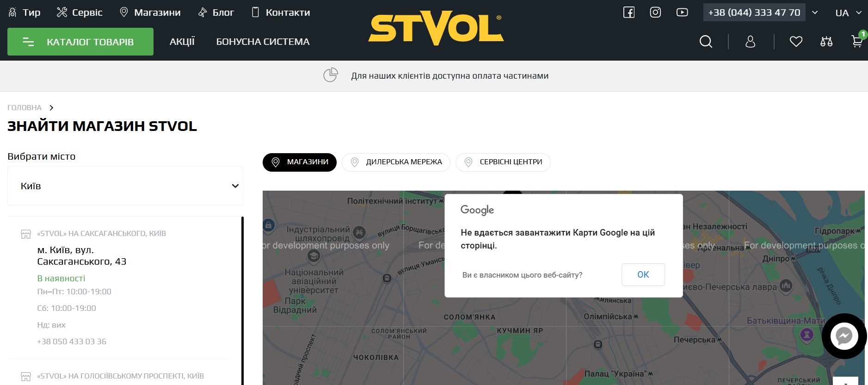Open the shopping cart icon

856,42
